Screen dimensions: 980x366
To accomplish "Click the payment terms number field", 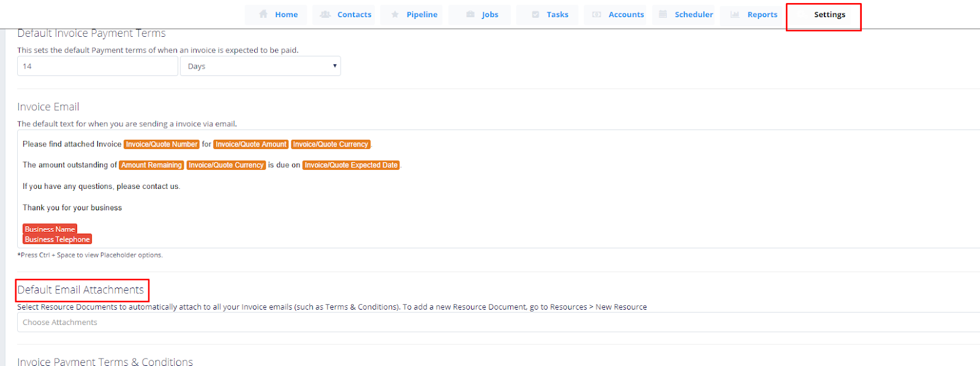I will point(97,66).
